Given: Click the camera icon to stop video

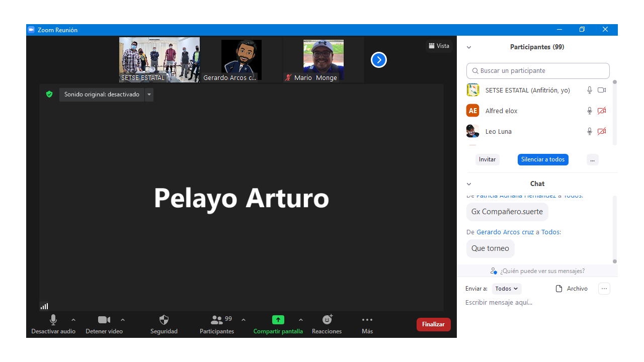Looking at the screenshot, I should [104, 320].
